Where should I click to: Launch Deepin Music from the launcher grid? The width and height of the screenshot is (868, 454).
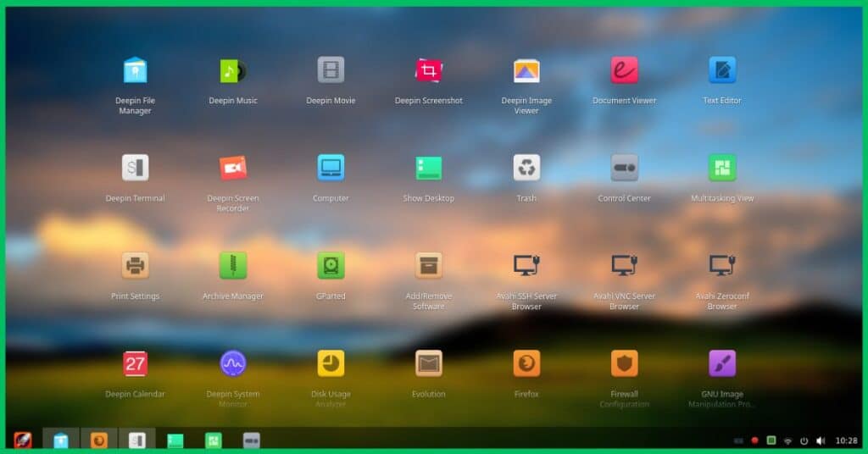point(233,70)
